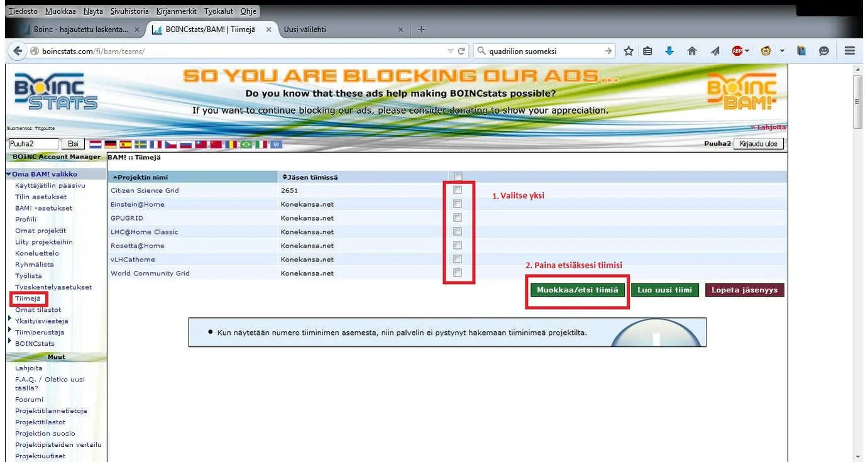Switch language to Italian flag

261,144
